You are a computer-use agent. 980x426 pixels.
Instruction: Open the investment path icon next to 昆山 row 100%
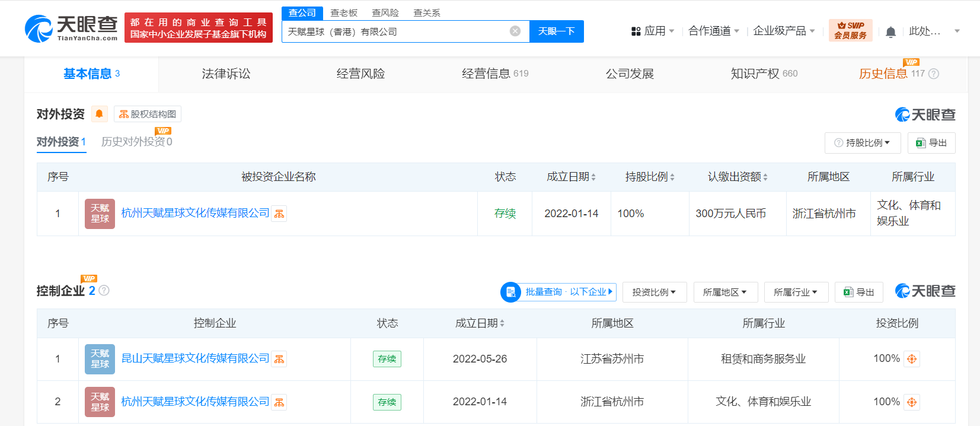(912, 359)
